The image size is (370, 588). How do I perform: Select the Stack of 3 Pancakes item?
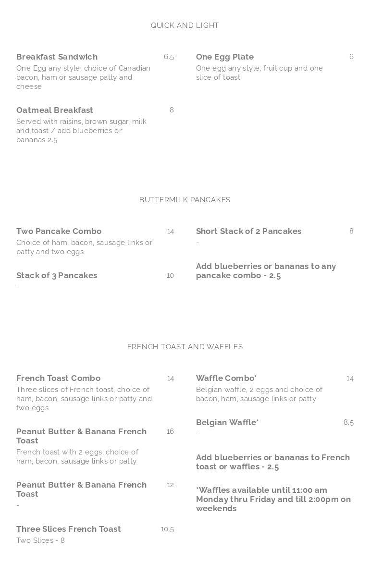click(56, 275)
